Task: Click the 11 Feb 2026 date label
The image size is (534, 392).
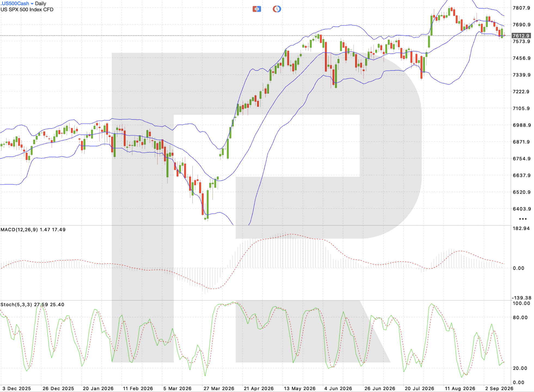Action: pos(138,389)
